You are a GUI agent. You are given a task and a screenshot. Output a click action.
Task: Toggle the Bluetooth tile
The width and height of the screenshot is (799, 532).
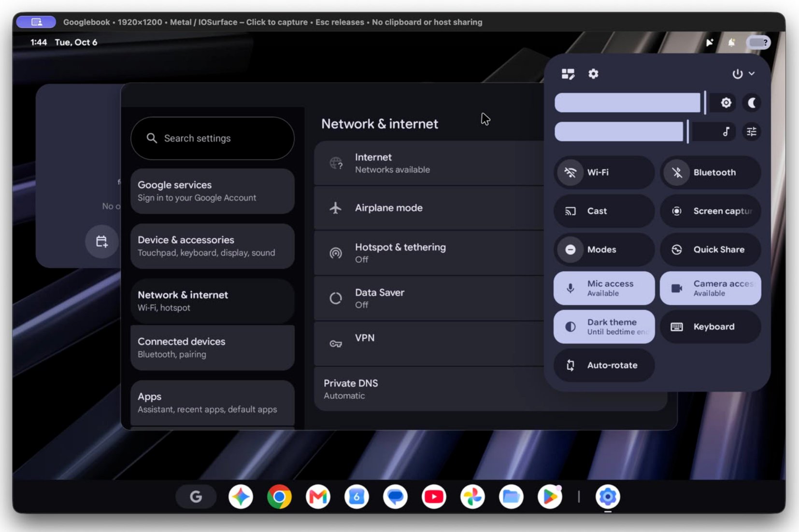(710, 172)
